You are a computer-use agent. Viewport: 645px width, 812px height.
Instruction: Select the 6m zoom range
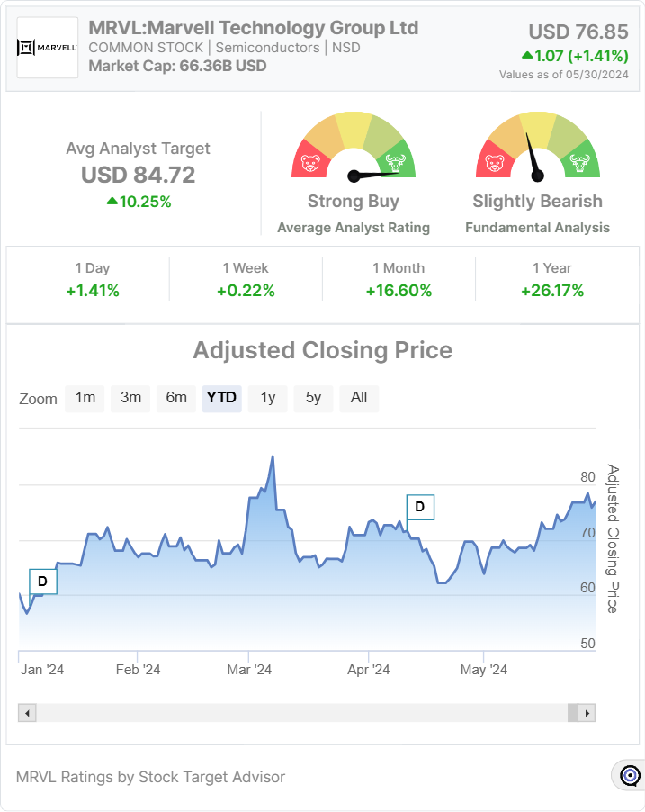pyautogui.click(x=176, y=398)
